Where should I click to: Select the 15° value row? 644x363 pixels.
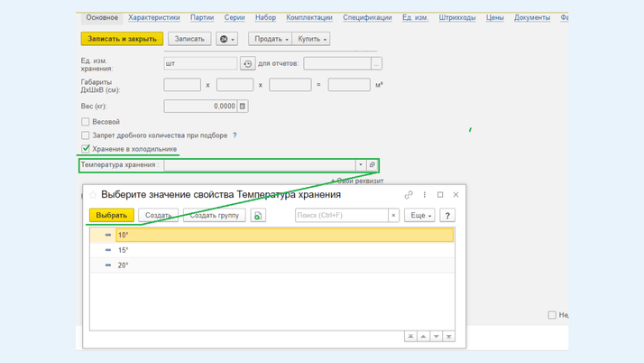click(124, 250)
